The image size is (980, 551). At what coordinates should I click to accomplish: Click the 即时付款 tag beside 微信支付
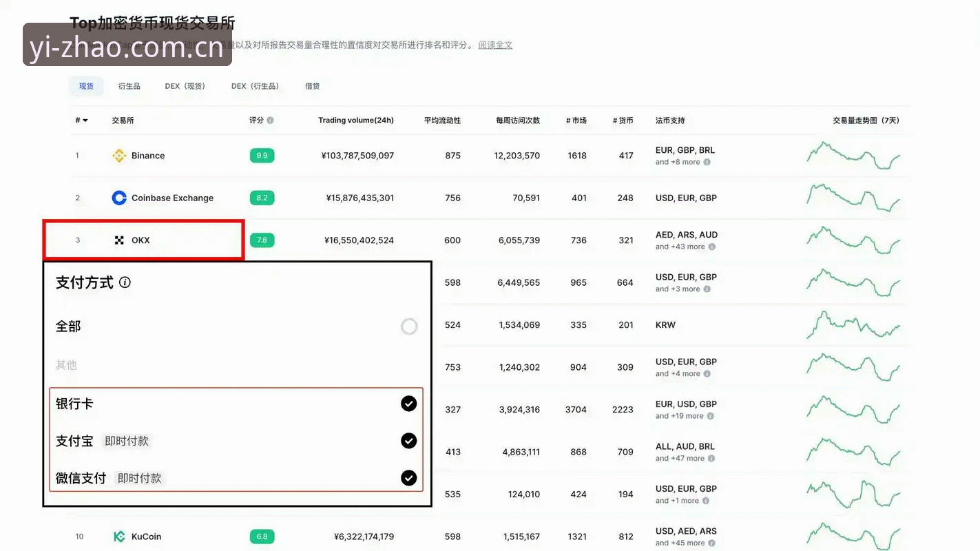coord(140,478)
